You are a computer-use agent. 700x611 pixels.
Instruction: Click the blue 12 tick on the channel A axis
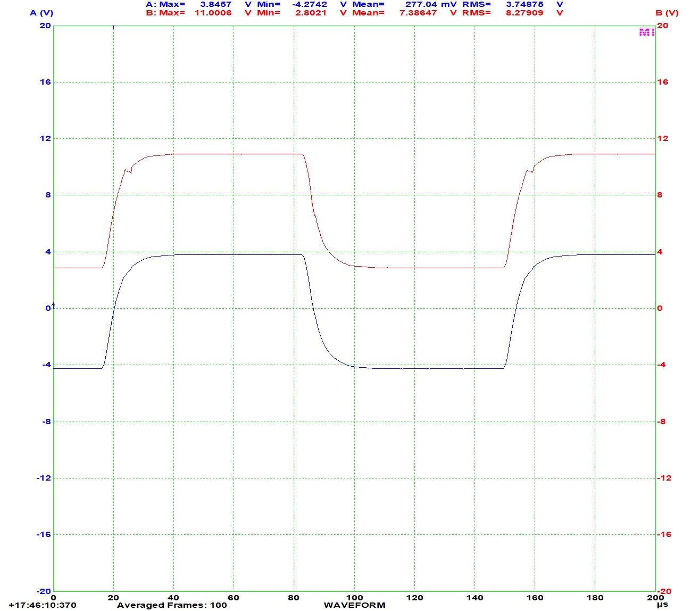coord(45,138)
